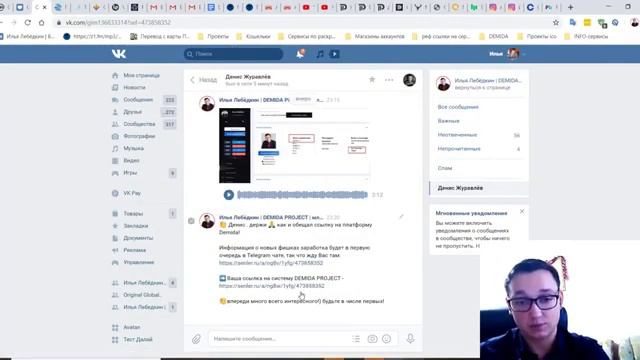Open 'Документы' in sidebar
The width and height of the screenshot is (640, 360).
click(x=138, y=238)
